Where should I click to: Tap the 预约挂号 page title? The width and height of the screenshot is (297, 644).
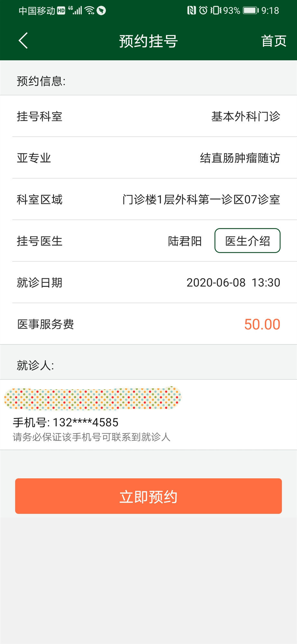point(148,41)
